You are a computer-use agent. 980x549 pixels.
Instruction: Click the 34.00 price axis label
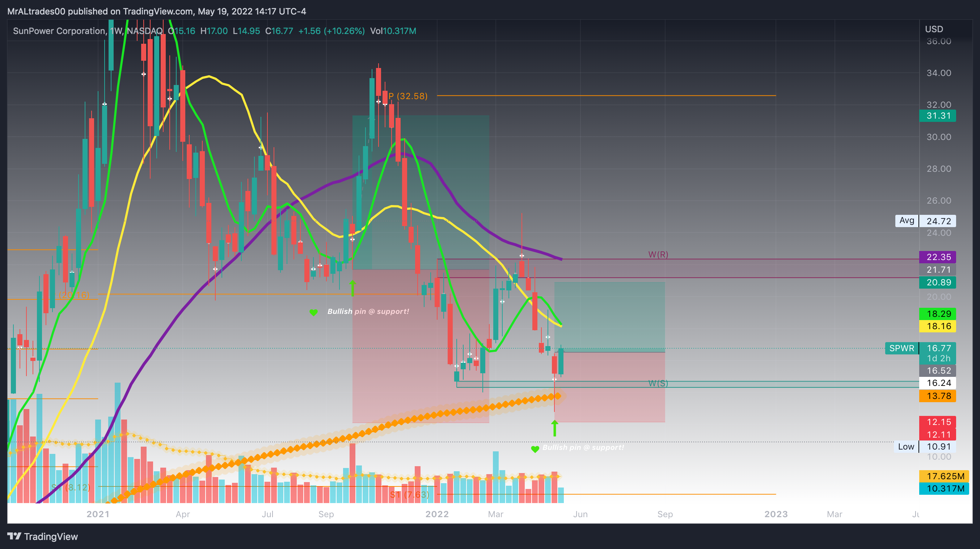pos(938,73)
